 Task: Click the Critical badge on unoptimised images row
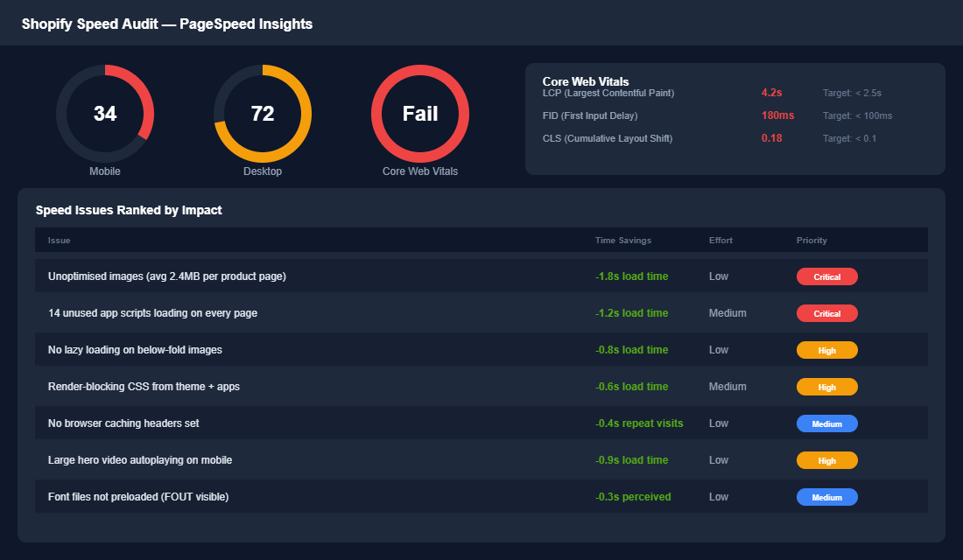826,276
